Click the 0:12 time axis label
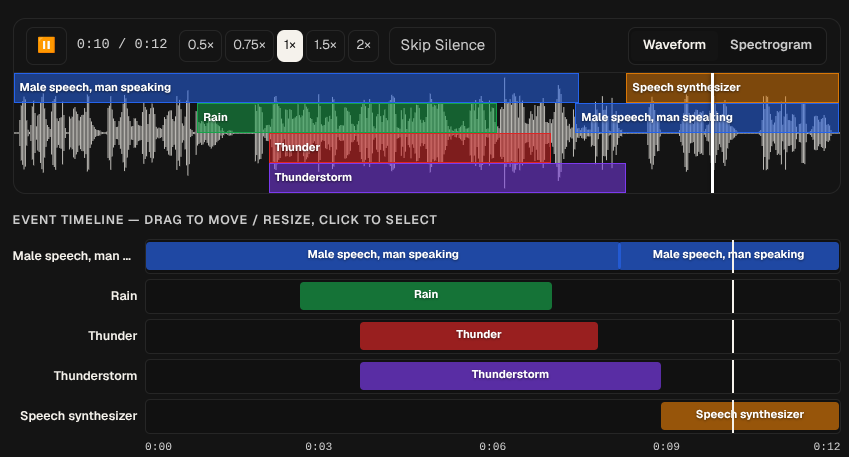The height and width of the screenshot is (457, 849). click(x=827, y=447)
